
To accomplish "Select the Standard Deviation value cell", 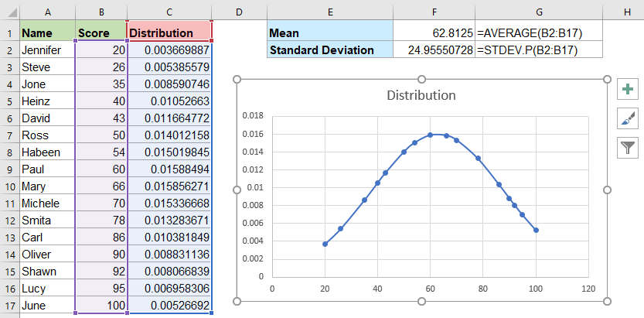I will pyautogui.click(x=433, y=50).
